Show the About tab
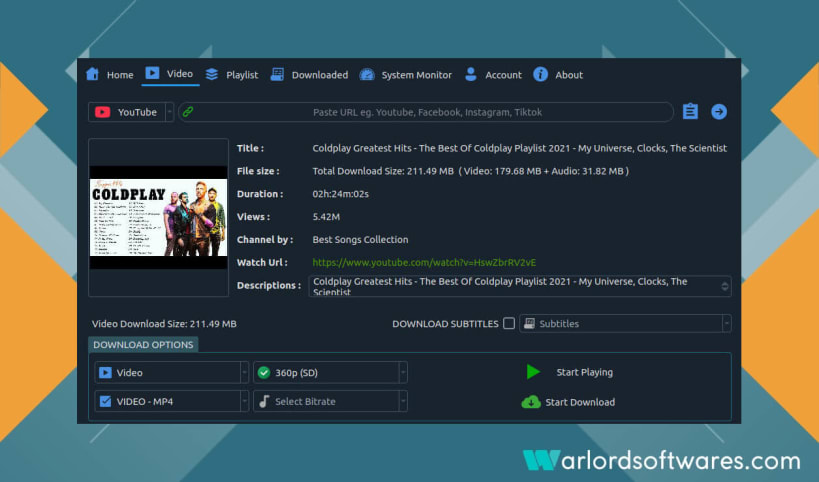 tap(558, 75)
